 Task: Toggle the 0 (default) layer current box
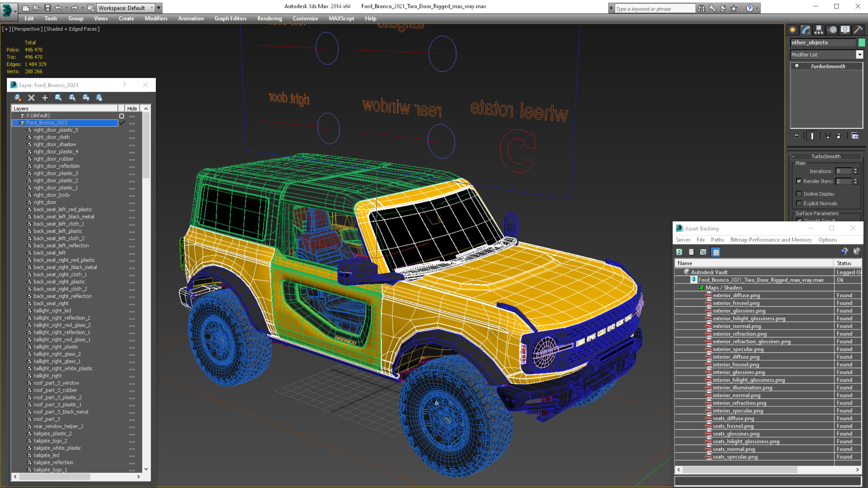point(122,116)
